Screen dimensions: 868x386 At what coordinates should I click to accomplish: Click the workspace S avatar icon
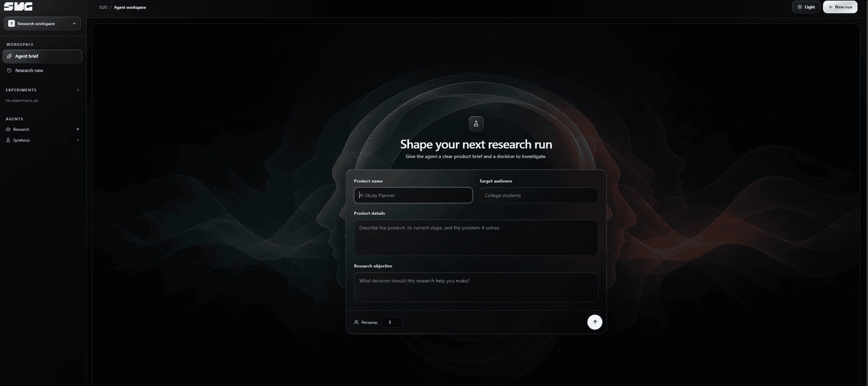[x=11, y=23]
